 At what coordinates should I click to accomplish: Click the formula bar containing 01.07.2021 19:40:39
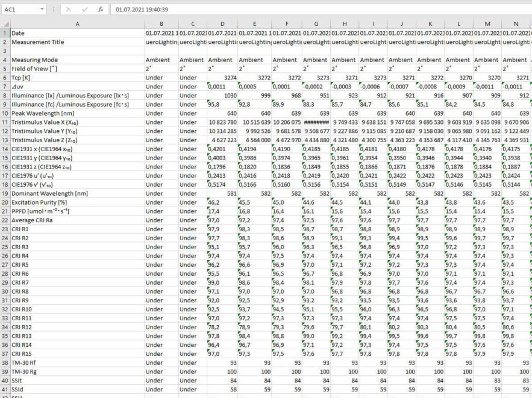click(301, 10)
